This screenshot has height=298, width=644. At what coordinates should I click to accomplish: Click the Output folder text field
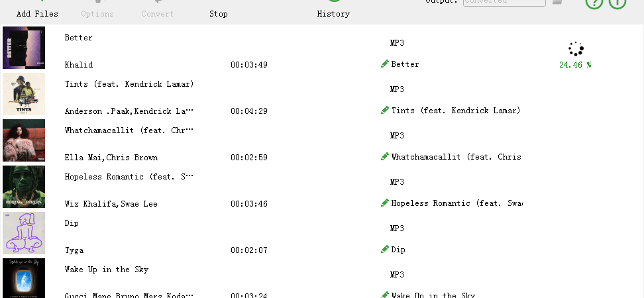tap(504, 2)
